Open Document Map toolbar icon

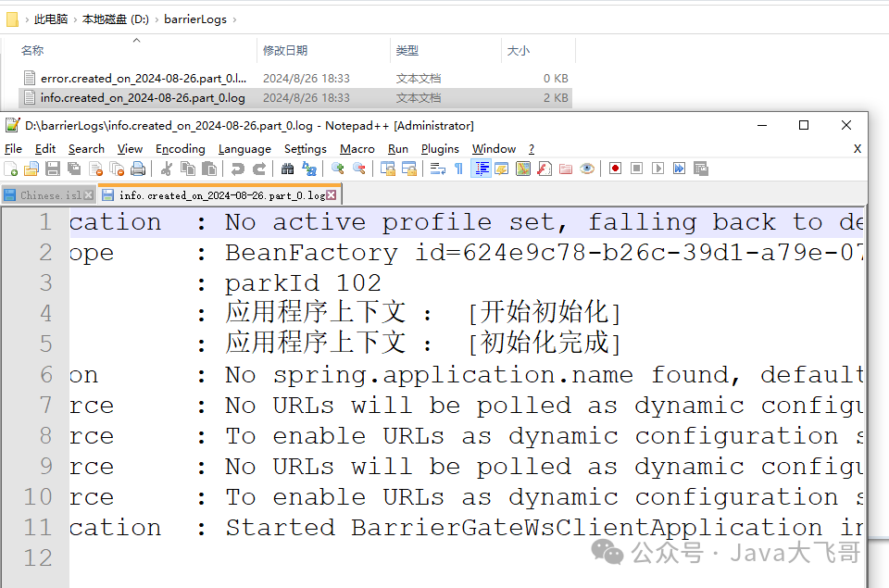click(523, 169)
